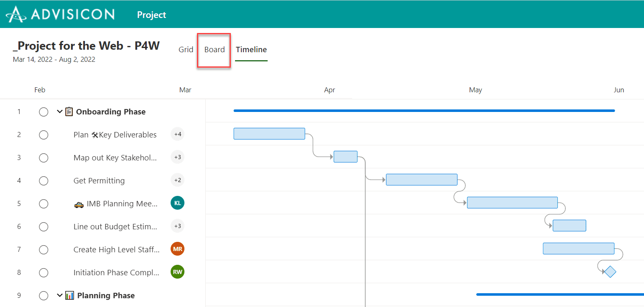
Task: Mark Plan Key Deliverables task complete
Action: pos(43,135)
